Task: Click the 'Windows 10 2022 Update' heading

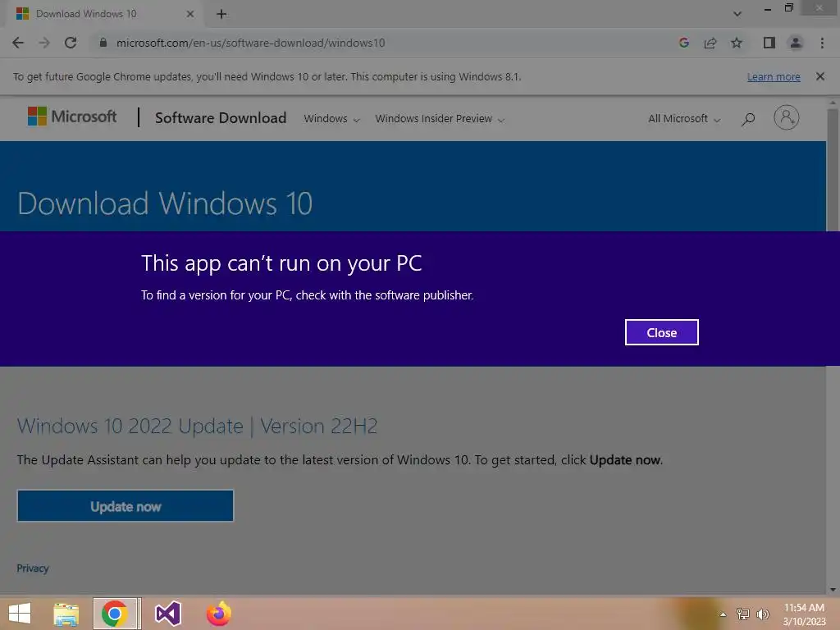Action: (197, 426)
